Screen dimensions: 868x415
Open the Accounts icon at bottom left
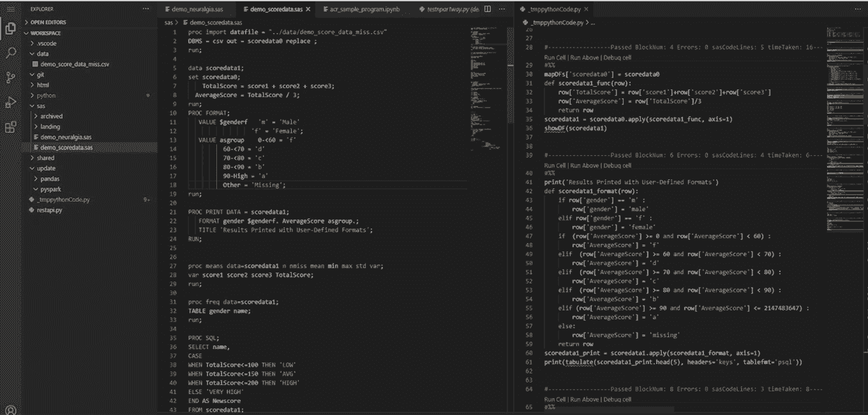(11, 409)
